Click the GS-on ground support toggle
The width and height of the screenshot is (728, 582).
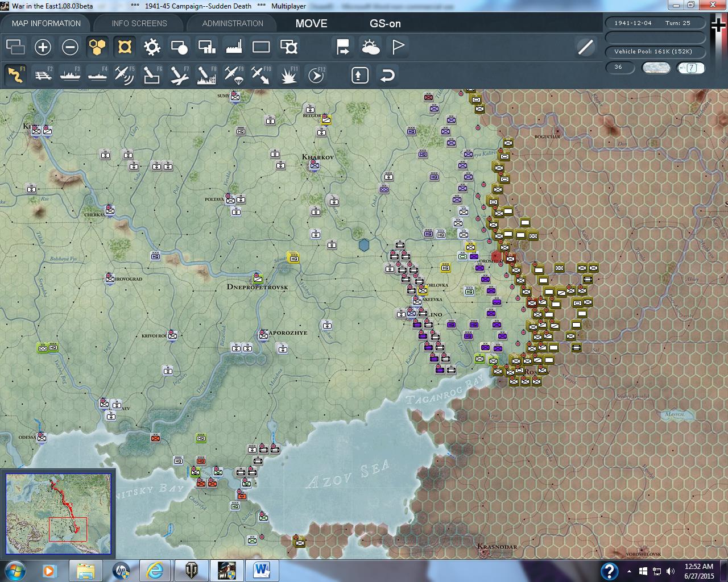coord(385,23)
